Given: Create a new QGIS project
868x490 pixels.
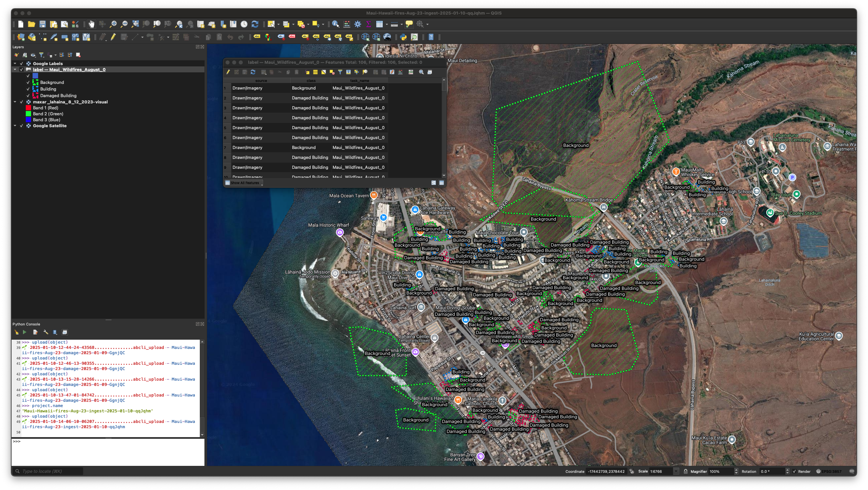Looking at the screenshot, I should (x=20, y=24).
